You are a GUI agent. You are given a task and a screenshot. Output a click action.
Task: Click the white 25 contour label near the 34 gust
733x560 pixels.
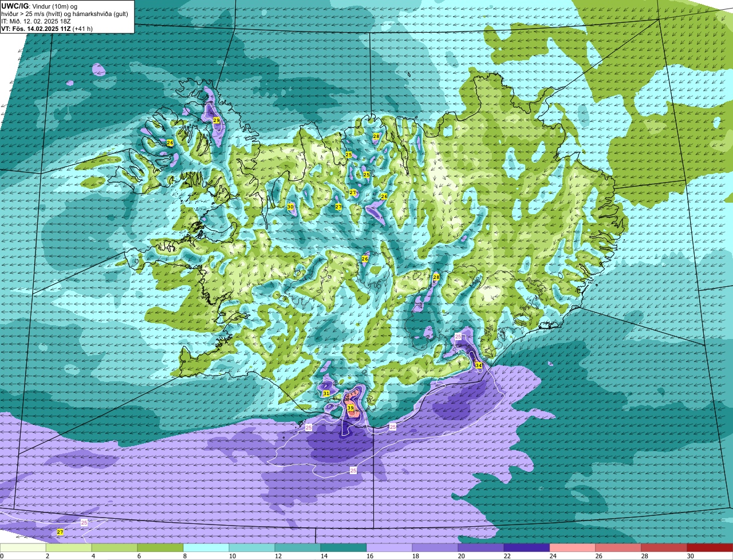pos(458,336)
